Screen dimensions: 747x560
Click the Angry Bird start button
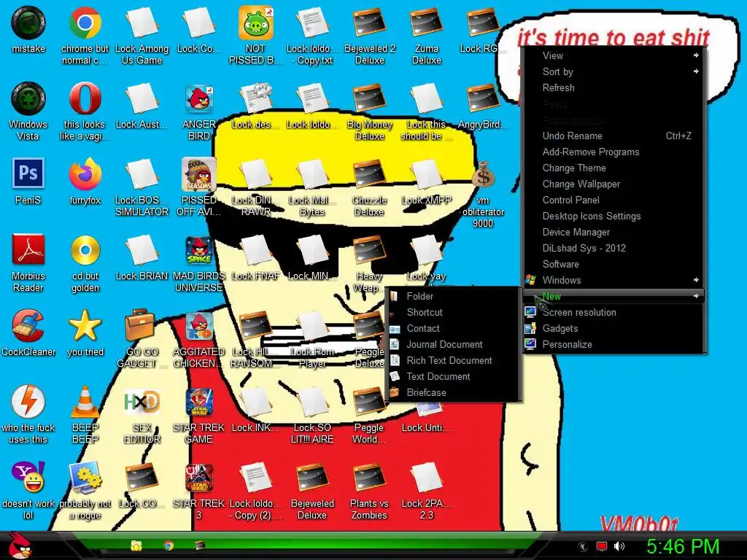(x=21, y=545)
